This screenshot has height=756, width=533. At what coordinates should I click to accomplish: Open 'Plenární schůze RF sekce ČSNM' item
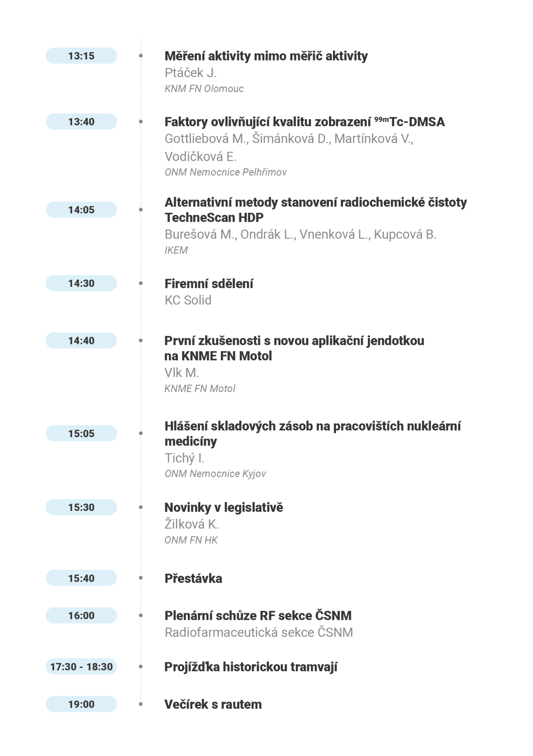pos(258,615)
